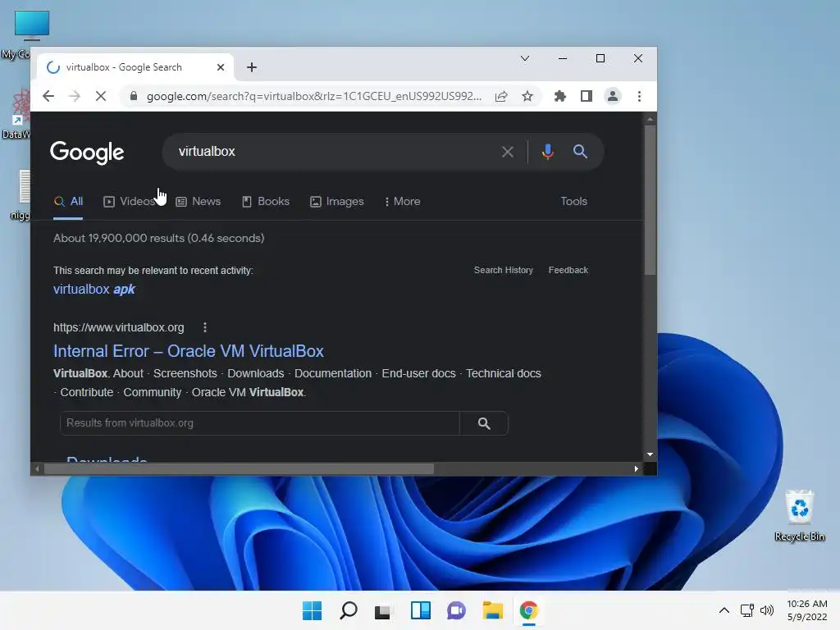This screenshot has width=840, height=630.
Task: Open the Search History link
Action: click(x=503, y=270)
